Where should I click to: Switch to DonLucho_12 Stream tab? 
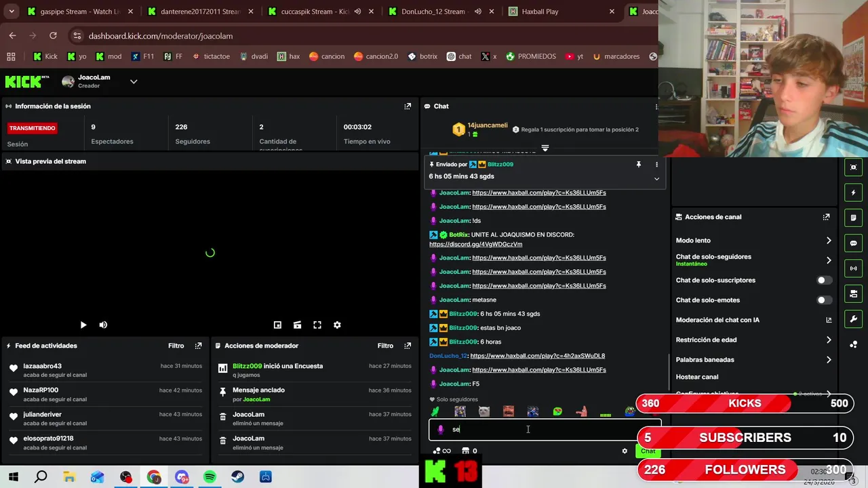coord(442,12)
